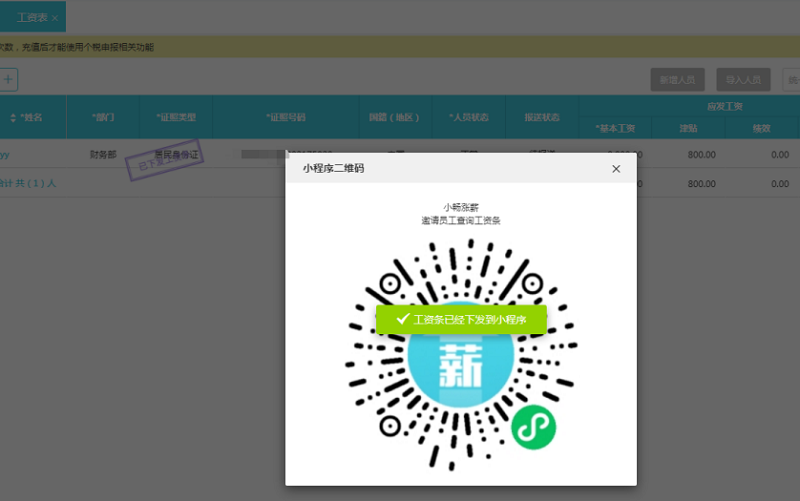Sort by the 姓名 column arrows
This screenshot has height=501, width=800.
[x=13, y=118]
